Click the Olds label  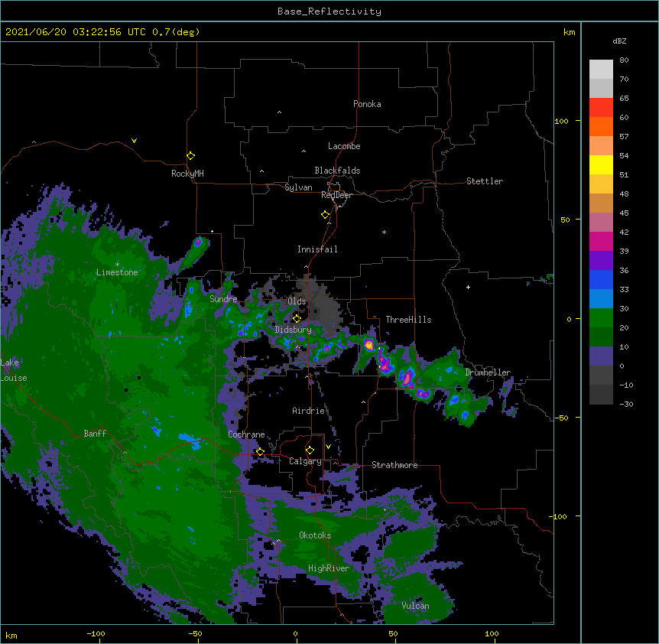[297, 301]
